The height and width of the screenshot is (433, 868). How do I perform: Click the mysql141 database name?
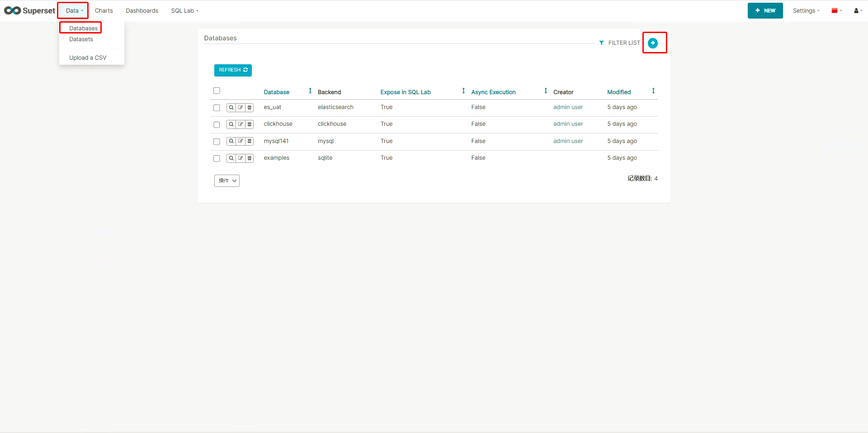point(276,141)
